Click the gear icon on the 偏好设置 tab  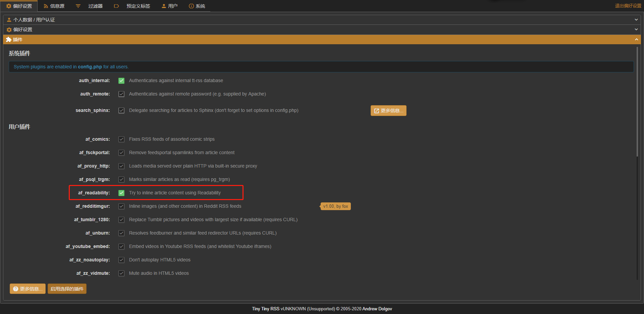9,6
